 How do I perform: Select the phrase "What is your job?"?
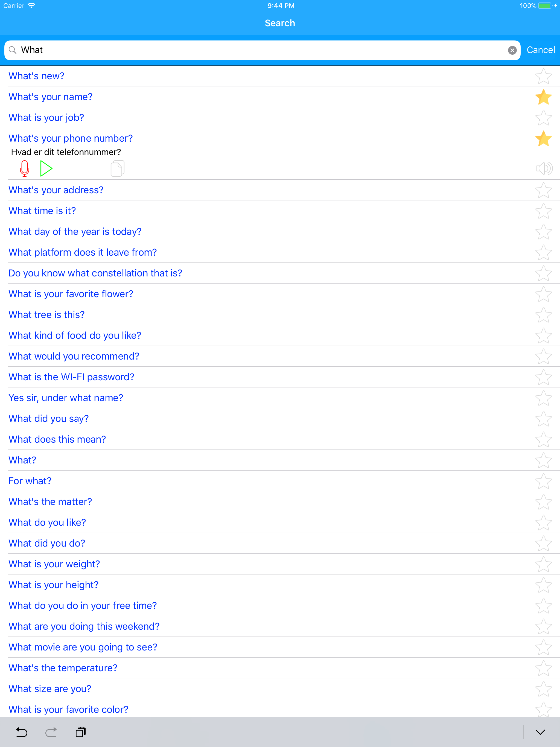click(x=46, y=117)
